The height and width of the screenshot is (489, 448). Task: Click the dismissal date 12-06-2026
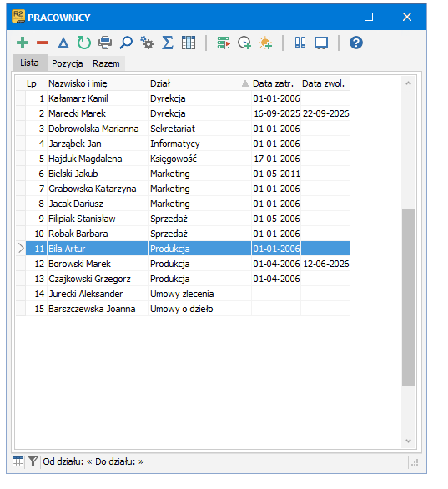pyautogui.click(x=325, y=264)
